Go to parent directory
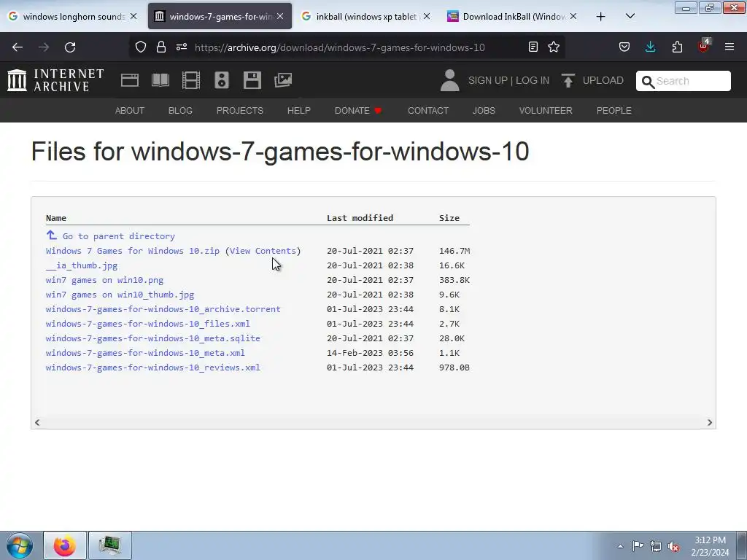This screenshot has height=560, width=747. click(118, 236)
